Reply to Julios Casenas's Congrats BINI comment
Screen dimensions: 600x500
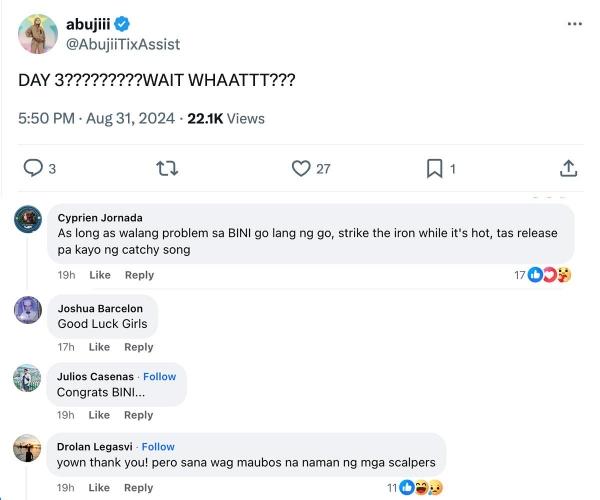click(139, 415)
